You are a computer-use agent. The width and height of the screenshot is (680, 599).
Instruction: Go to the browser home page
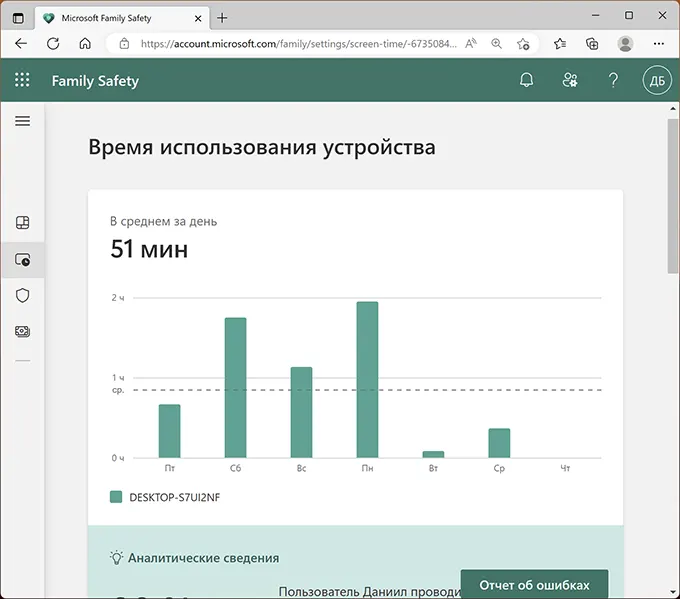(x=85, y=43)
